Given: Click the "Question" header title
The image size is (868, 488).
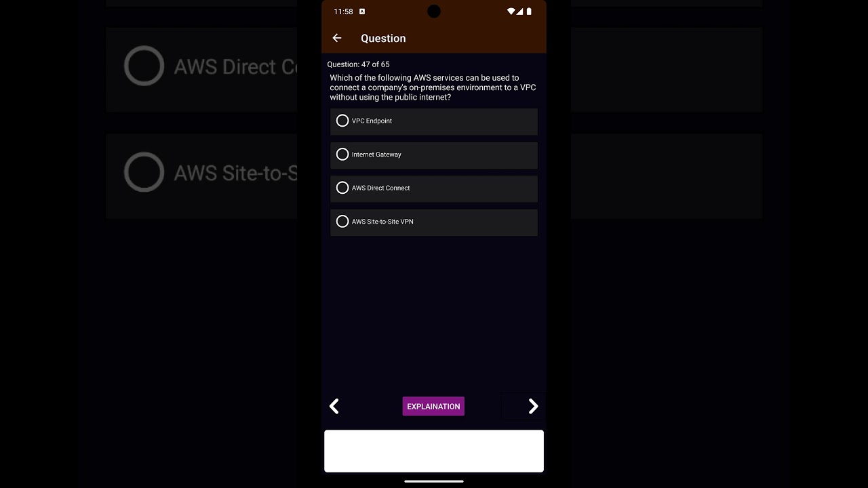Looking at the screenshot, I should (383, 39).
